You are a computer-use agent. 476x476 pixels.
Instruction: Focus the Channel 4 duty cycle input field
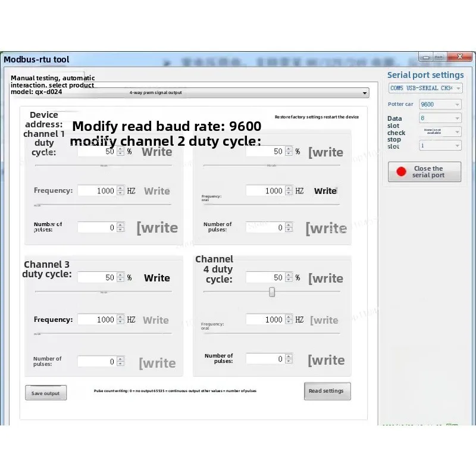(x=266, y=277)
